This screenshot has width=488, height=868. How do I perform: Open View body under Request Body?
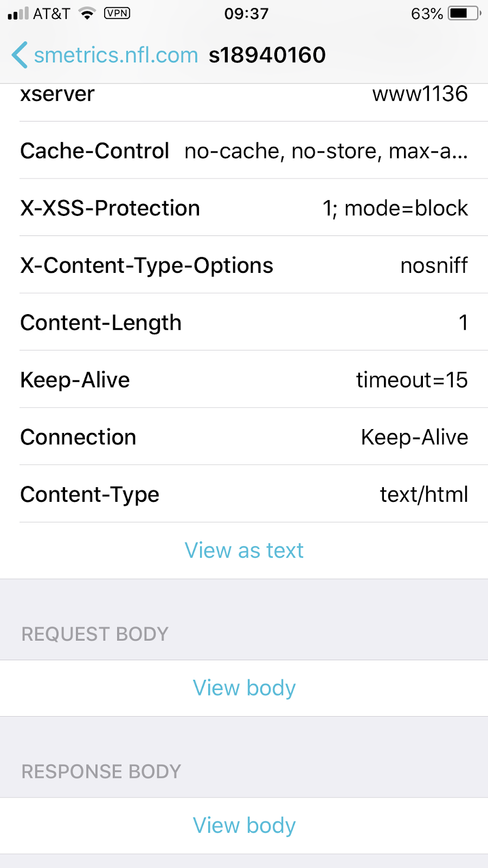244,688
